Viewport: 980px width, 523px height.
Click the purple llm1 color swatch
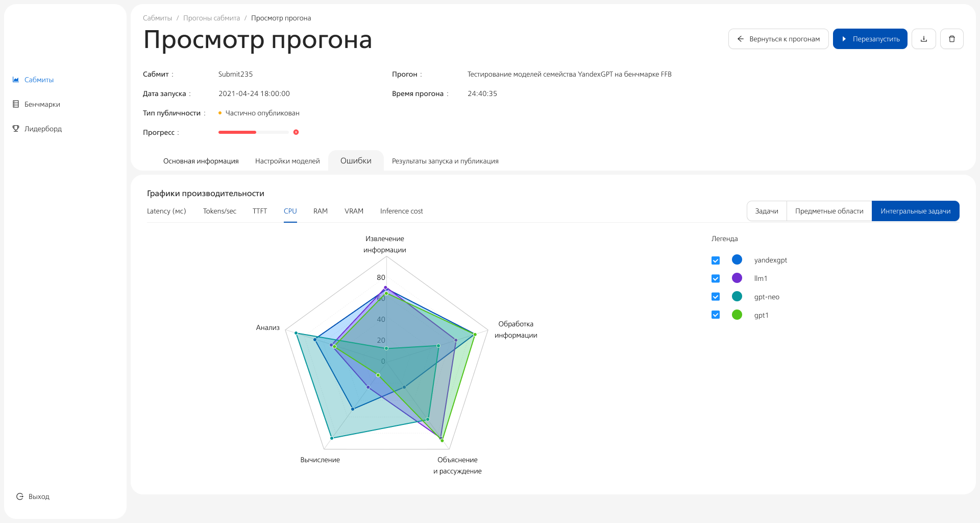click(737, 278)
